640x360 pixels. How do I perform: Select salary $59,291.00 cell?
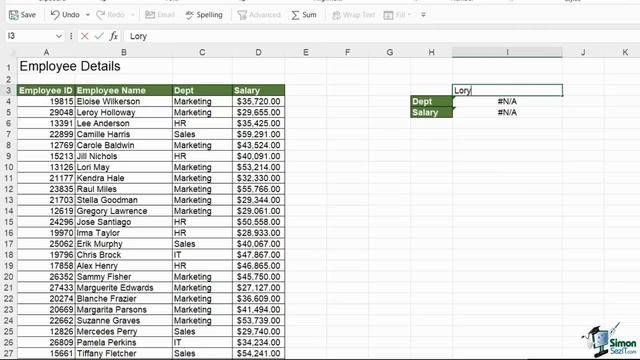coord(258,134)
